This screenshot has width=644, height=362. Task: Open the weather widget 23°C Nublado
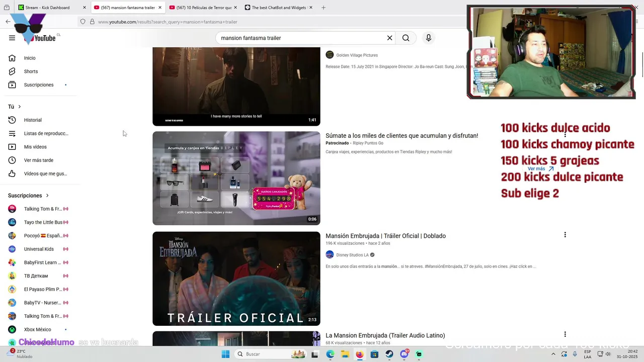[x=20, y=354]
